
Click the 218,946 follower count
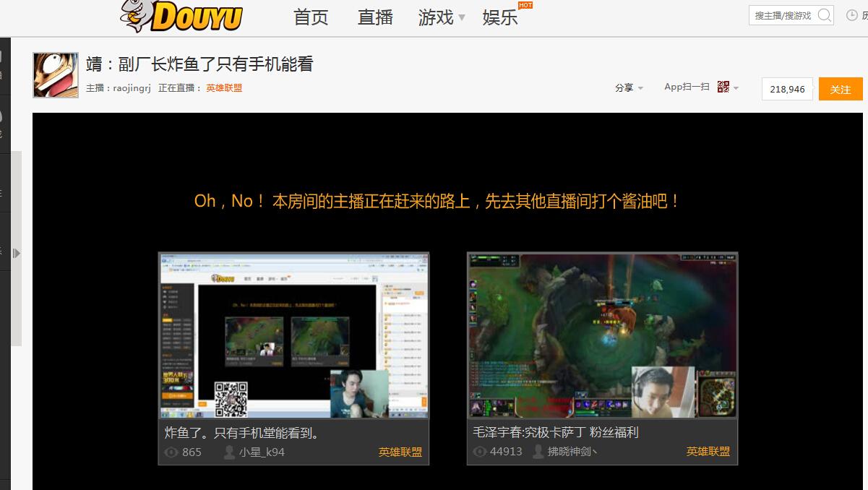click(787, 89)
